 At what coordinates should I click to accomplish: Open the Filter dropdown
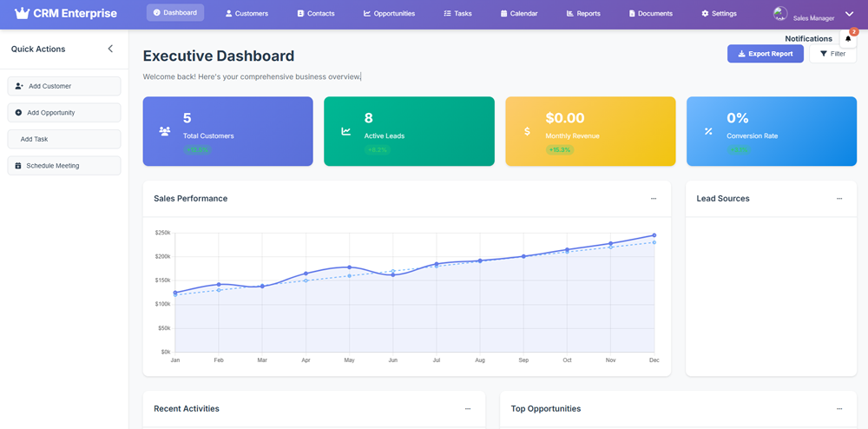[832, 54]
